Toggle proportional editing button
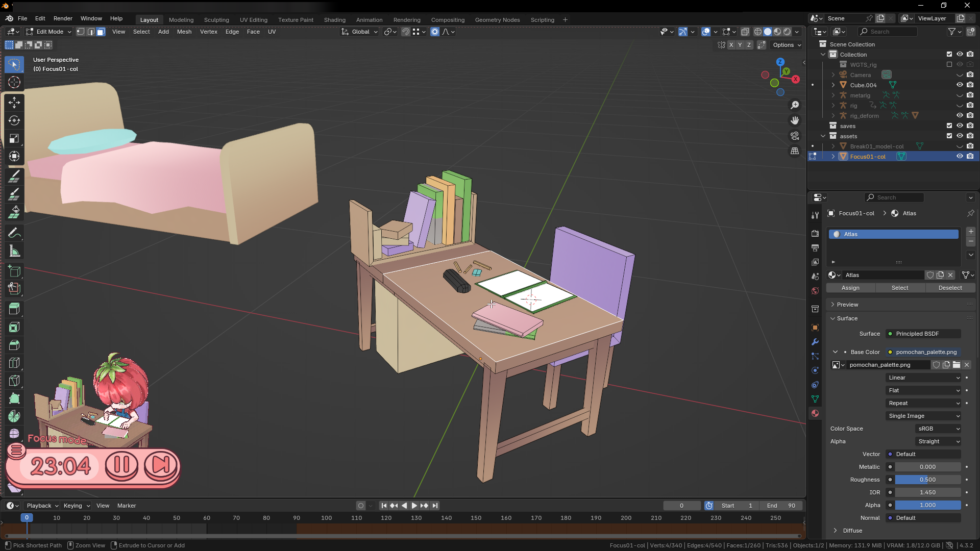 pos(435,32)
